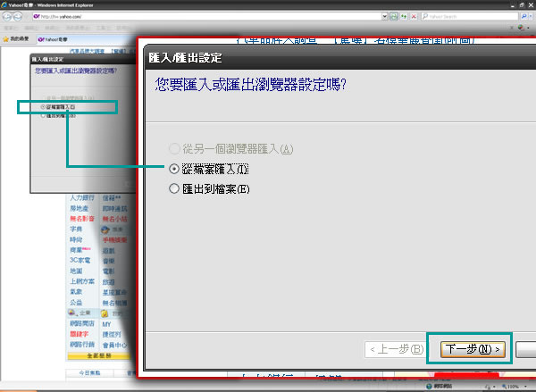Click the colorful toolbar icon at right
536x392 pixels.
click(521, 28)
